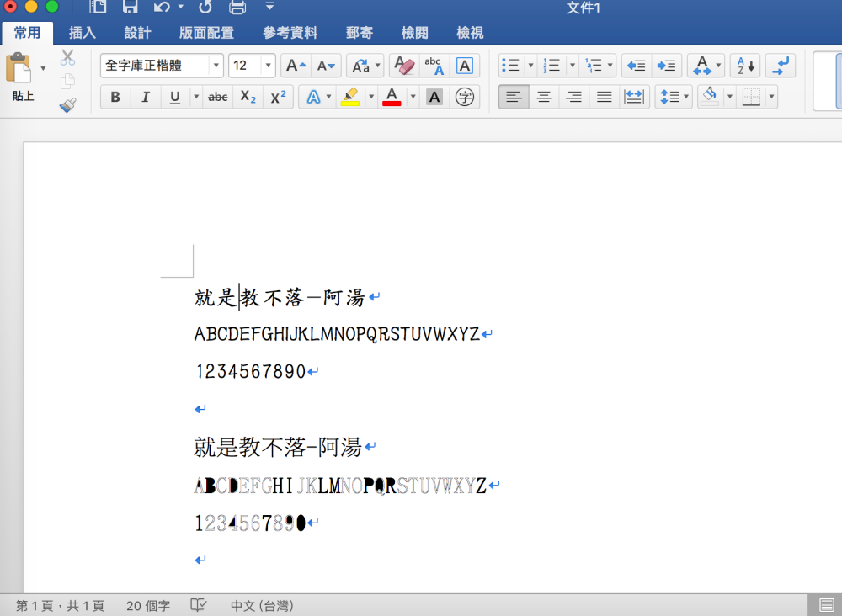Screen dimensions: 842x616
Task: Toggle Underline formatting
Action: pos(174,97)
